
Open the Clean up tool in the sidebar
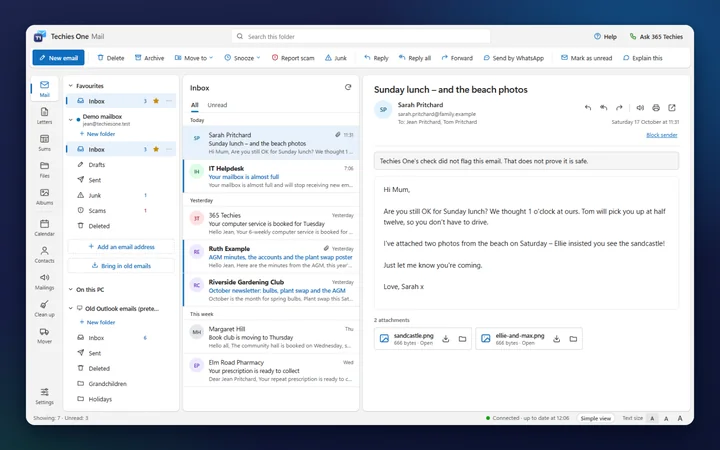(45, 309)
